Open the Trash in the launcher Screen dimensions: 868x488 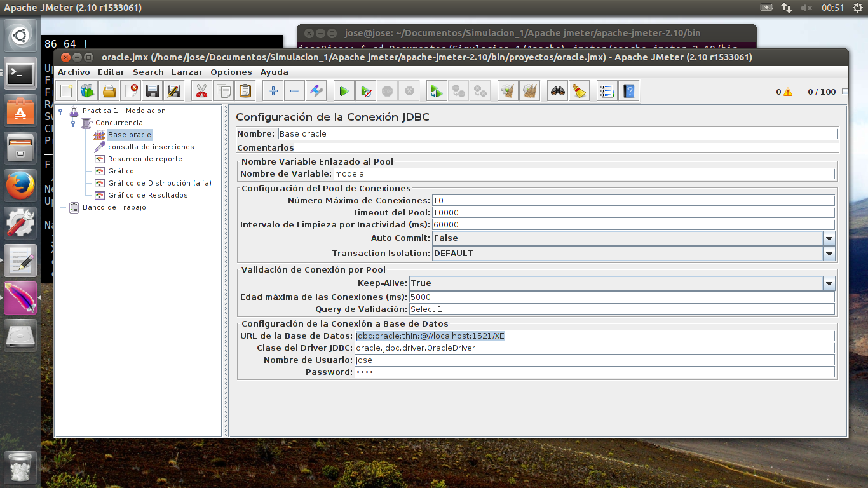pos(20,467)
